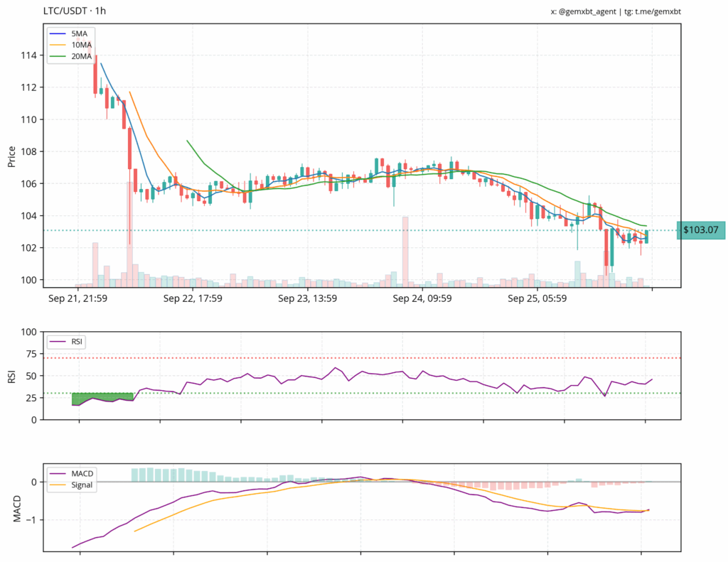Viewport: 728px width, 562px height.
Task: Click the vertical RSI axis label
Action: 11,376
